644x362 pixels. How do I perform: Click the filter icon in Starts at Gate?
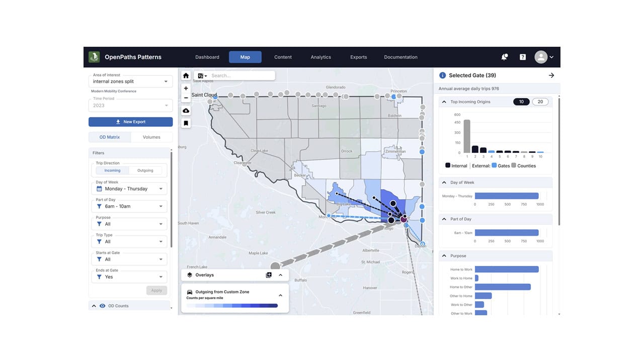coord(99,259)
